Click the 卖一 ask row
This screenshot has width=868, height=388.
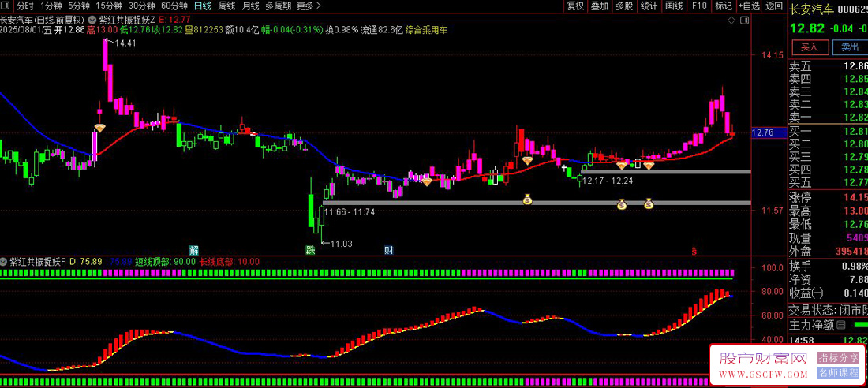(x=828, y=118)
